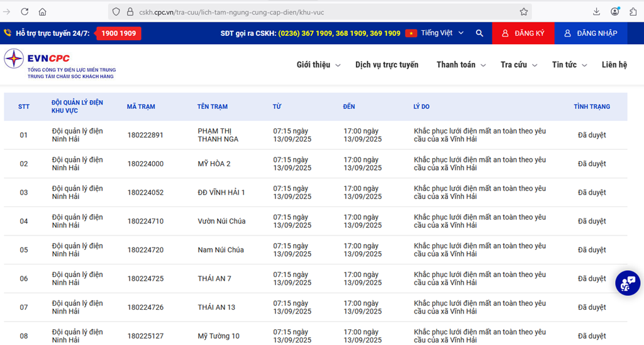Select station code 180225127

point(145,336)
